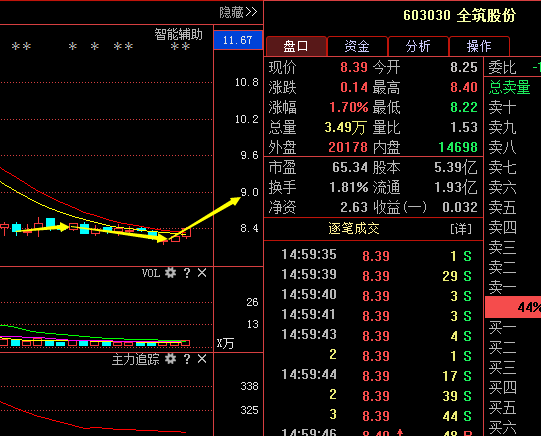Image resolution: width=541 pixels, height=436 pixels.
Task: Close the VOL indicator panel
Action: coord(202,273)
